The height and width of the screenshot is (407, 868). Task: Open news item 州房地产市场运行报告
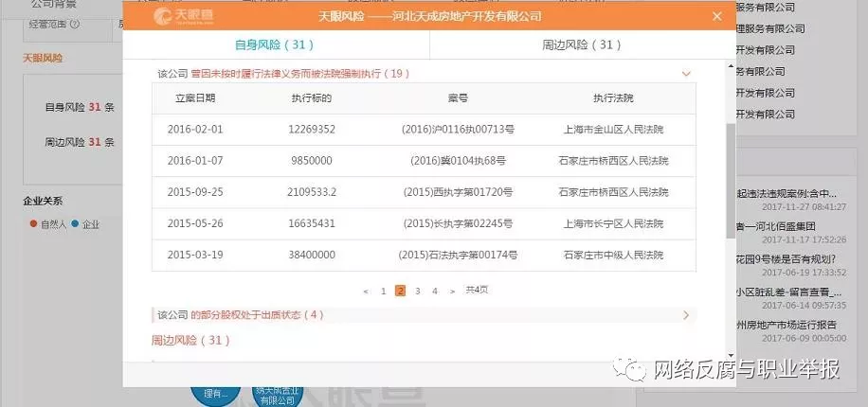coord(787,325)
